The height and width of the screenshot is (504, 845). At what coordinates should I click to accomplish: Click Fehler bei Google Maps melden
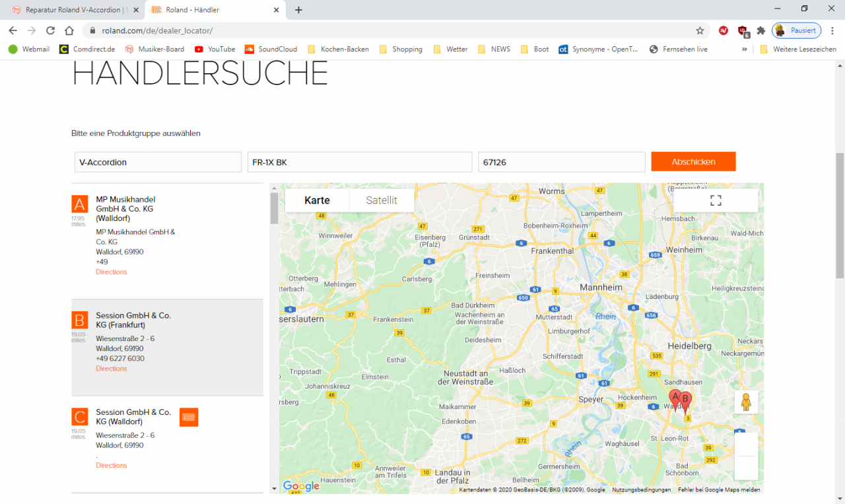click(x=719, y=489)
